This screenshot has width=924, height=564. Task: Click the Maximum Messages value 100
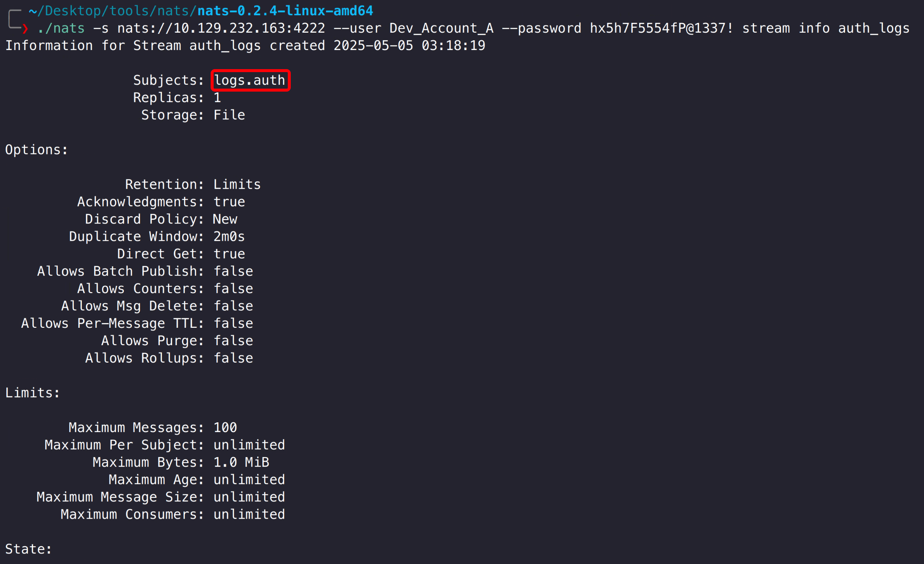225,427
